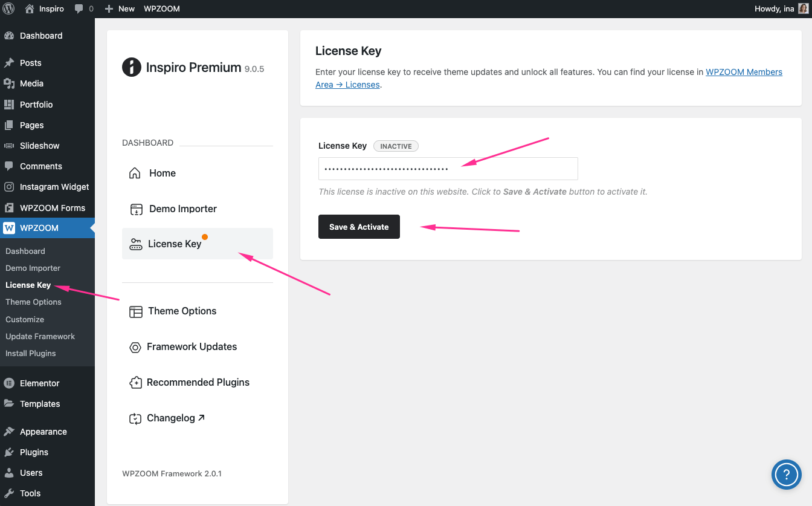The image size is (812, 506).
Task: Select Update Framework in WPZOOM submenu
Action: [40, 336]
